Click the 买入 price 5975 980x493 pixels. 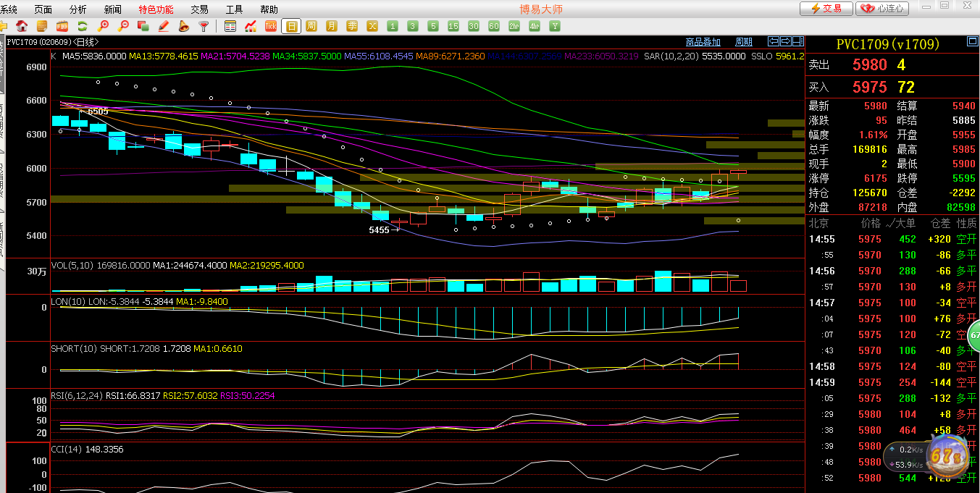(x=869, y=88)
